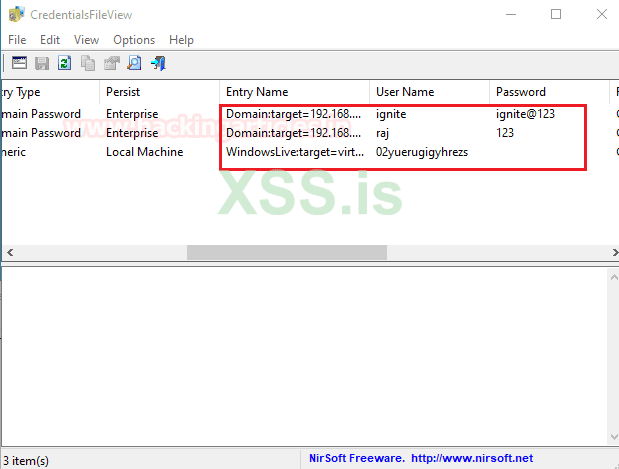This screenshot has height=469, width=619.
Task: Open the View menu
Action: pyautogui.click(x=86, y=40)
